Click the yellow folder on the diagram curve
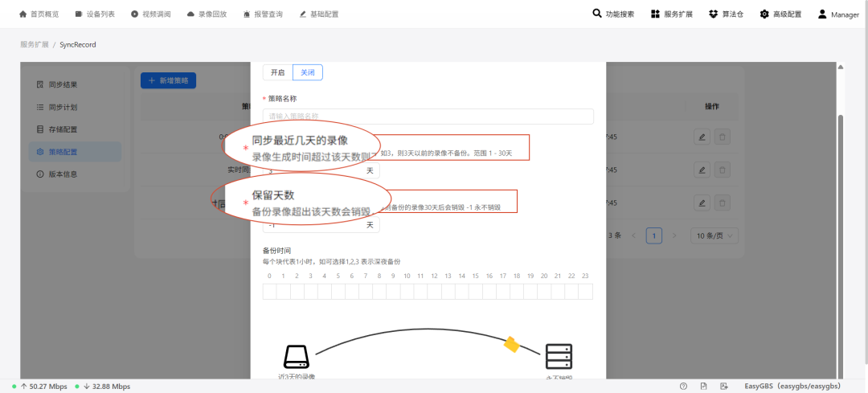The image size is (868, 393). [x=511, y=344]
